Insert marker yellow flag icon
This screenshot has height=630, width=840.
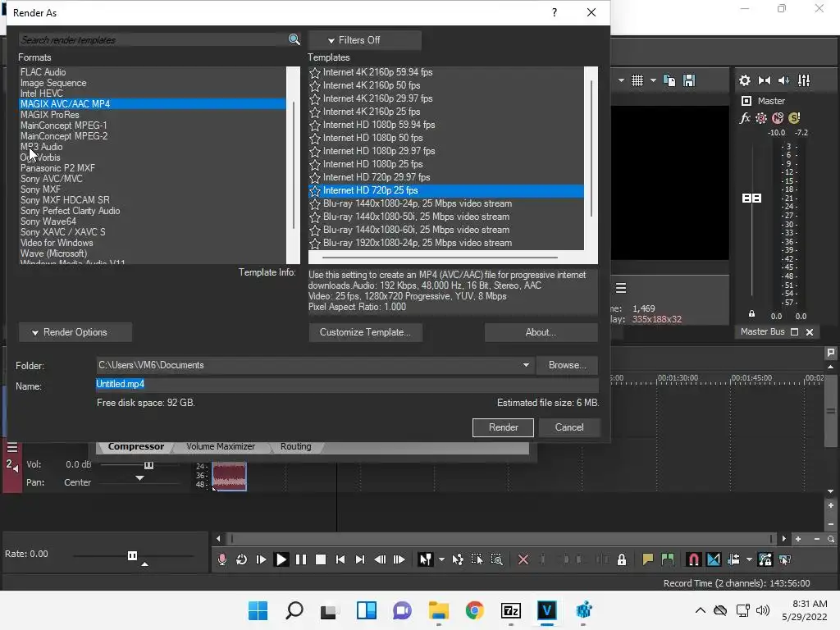(x=648, y=559)
